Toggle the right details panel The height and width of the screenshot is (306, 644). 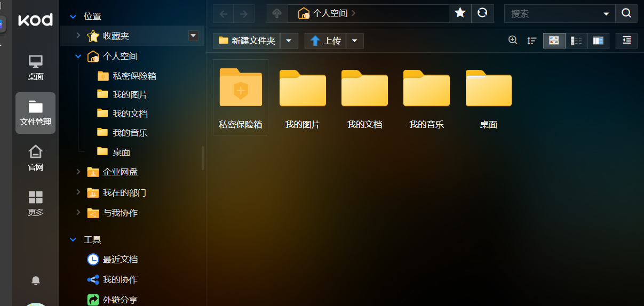pos(626,41)
